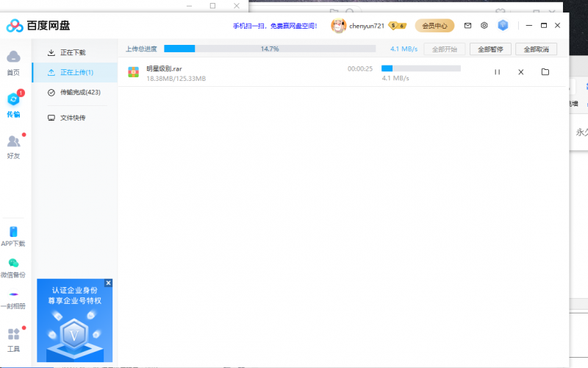Open the 首页 home icon in sidebar
588x368 pixels.
coord(13,57)
